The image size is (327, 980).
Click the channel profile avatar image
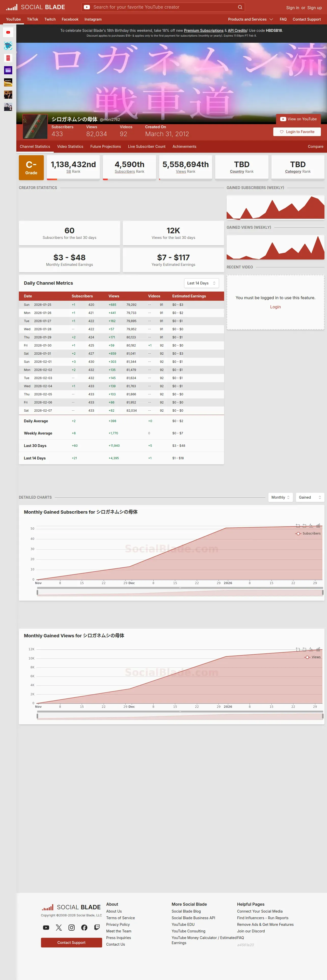tap(35, 127)
